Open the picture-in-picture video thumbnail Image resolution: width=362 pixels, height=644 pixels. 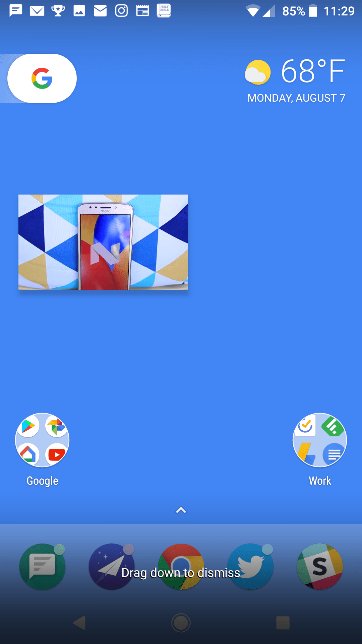[x=103, y=242]
